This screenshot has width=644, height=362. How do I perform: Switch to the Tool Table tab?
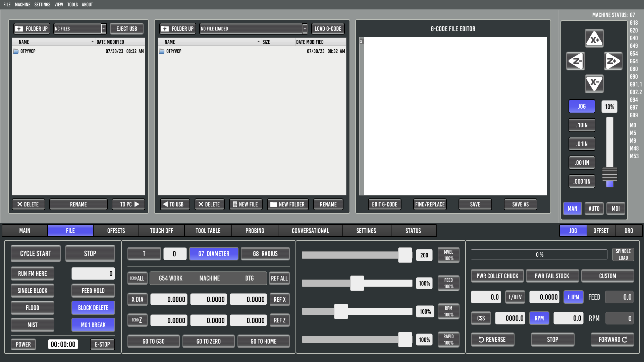pyautogui.click(x=208, y=231)
